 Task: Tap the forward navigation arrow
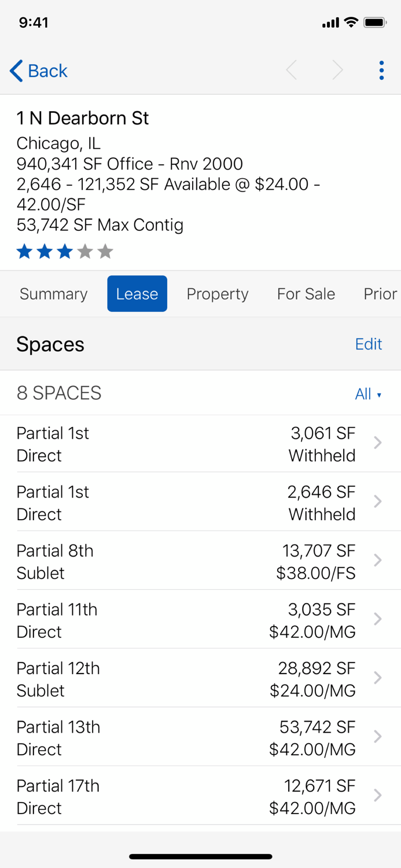338,70
